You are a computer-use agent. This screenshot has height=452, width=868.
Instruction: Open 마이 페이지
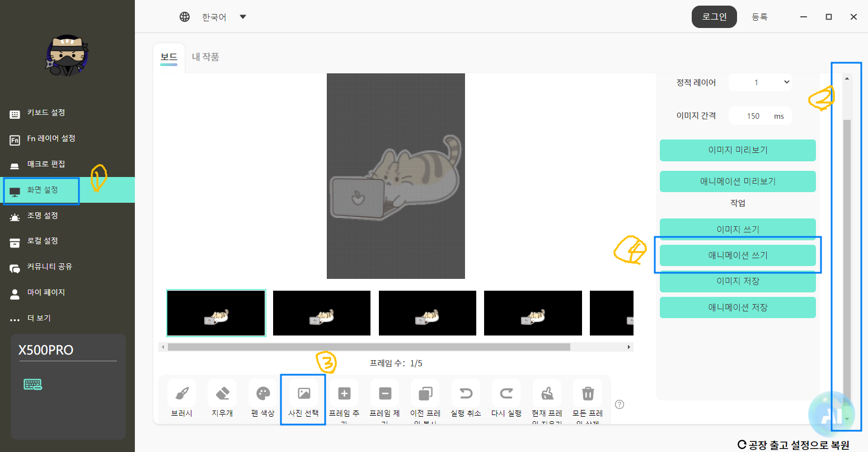pos(67,292)
